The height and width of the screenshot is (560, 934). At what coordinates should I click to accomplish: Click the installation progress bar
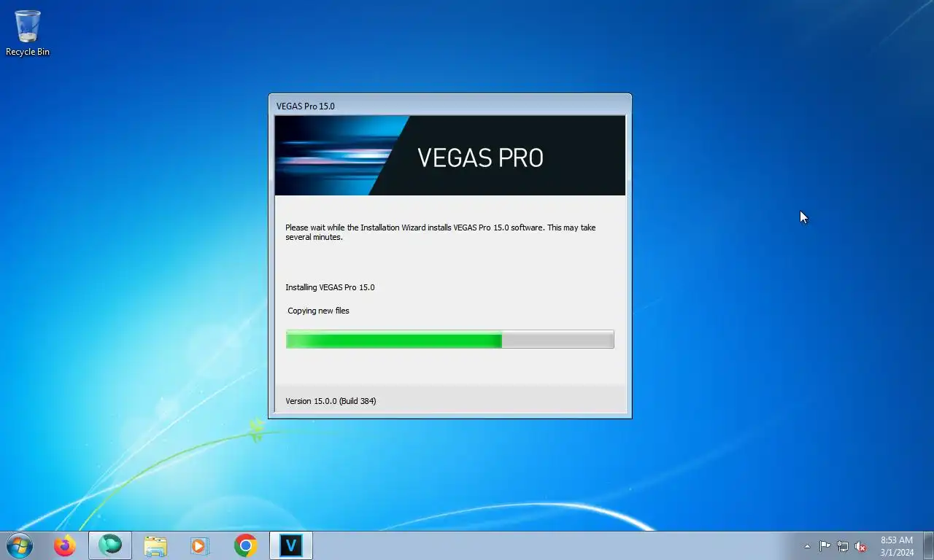[450, 339]
